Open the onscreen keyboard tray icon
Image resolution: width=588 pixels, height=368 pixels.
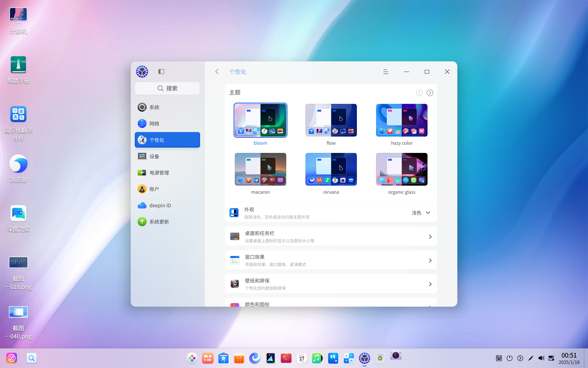click(499, 358)
